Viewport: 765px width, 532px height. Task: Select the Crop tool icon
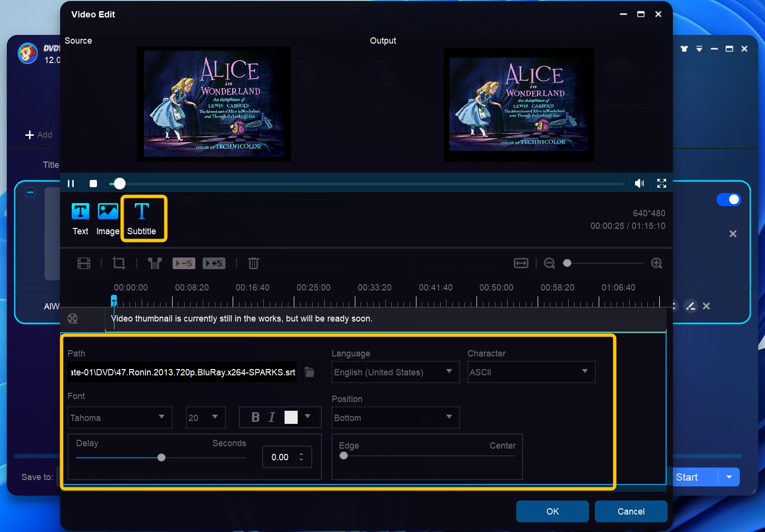119,263
